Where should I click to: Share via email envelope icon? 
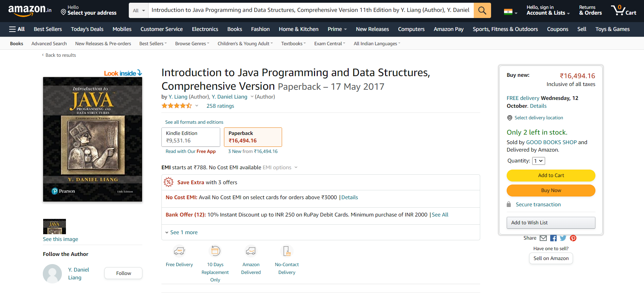coord(543,238)
